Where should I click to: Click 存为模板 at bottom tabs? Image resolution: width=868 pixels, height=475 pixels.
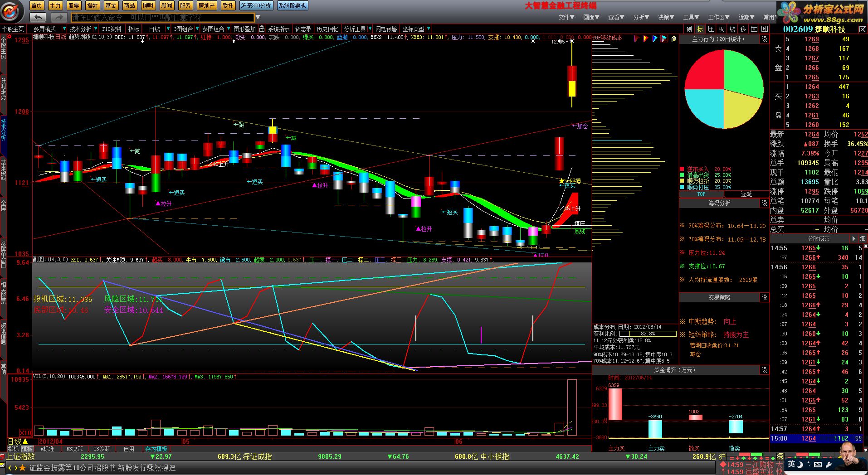(156, 449)
